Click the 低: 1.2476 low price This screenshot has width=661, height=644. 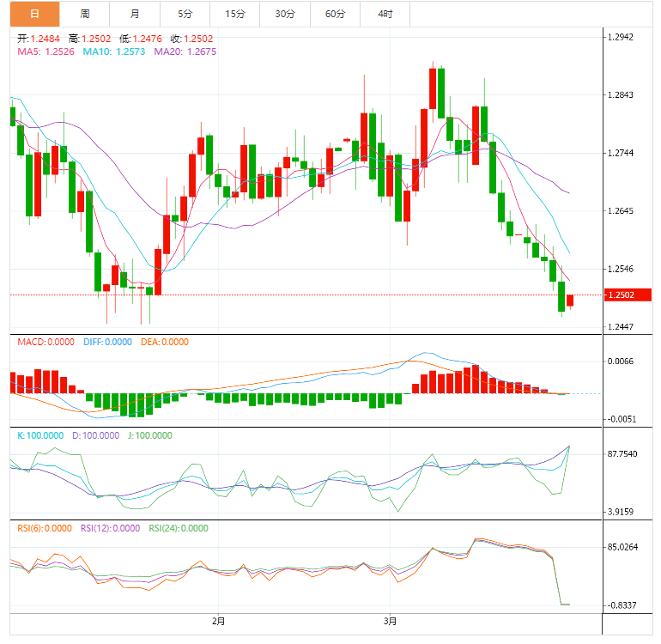141,39
